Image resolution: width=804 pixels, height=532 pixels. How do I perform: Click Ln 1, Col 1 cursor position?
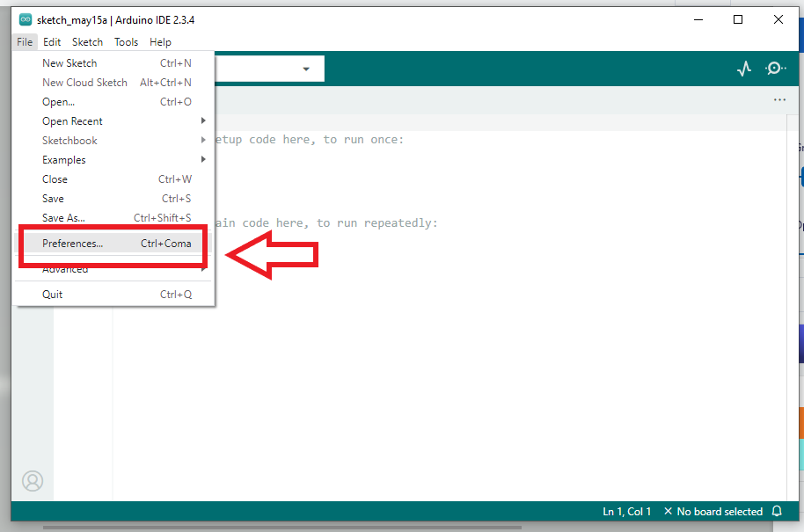point(626,512)
